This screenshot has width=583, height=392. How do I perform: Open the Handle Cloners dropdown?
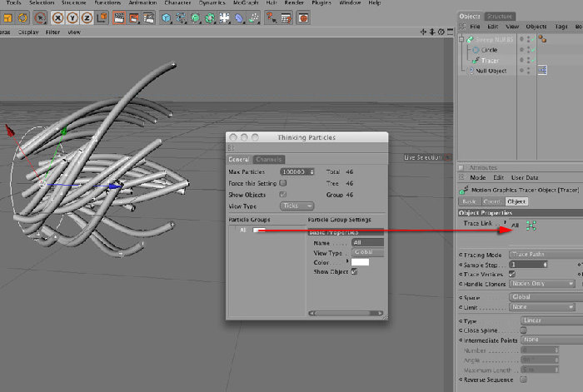click(542, 284)
